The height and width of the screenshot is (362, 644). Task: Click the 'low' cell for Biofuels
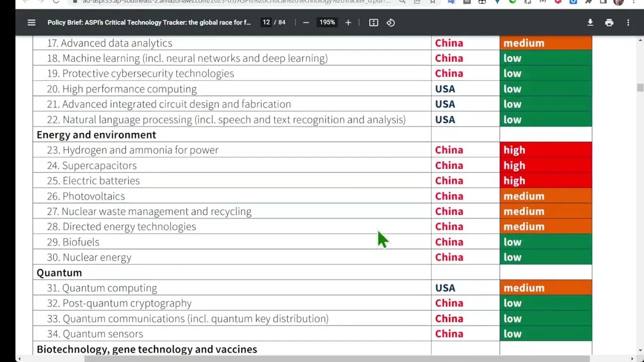(546, 242)
